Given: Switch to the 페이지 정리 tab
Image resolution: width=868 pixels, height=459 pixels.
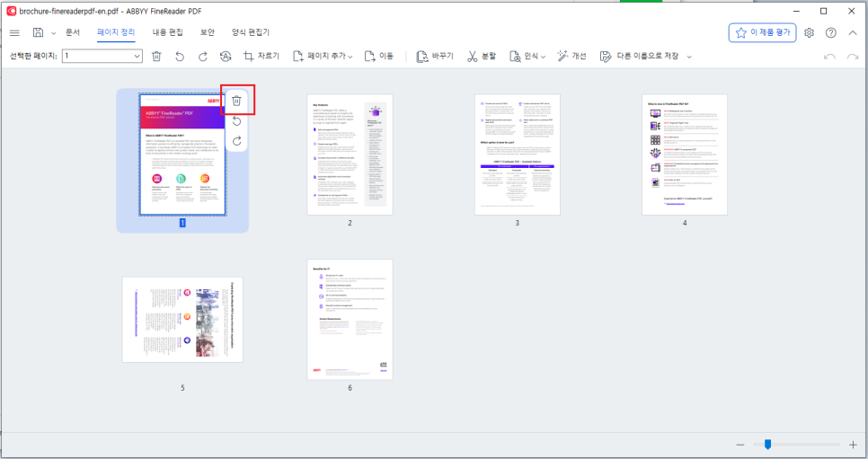Looking at the screenshot, I should (116, 32).
